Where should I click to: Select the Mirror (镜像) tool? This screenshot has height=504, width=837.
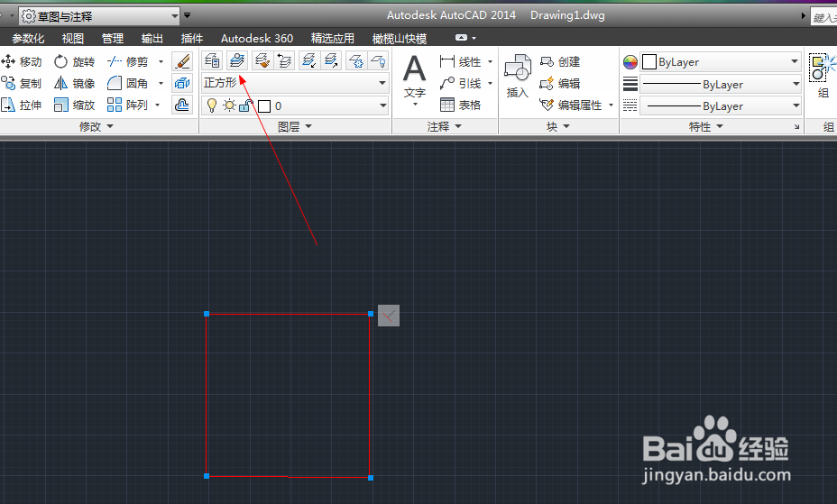point(74,84)
